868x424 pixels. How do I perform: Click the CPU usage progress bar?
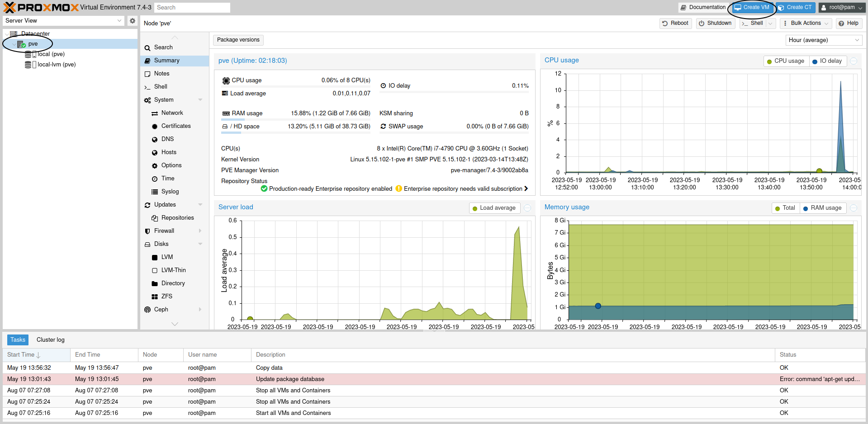pyautogui.click(x=296, y=86)
